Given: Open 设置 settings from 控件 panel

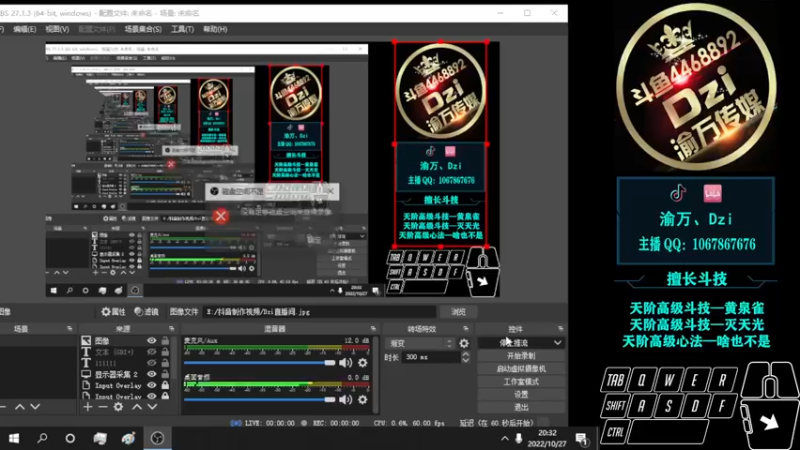Looking at the screenshot, I should (521, 394).
